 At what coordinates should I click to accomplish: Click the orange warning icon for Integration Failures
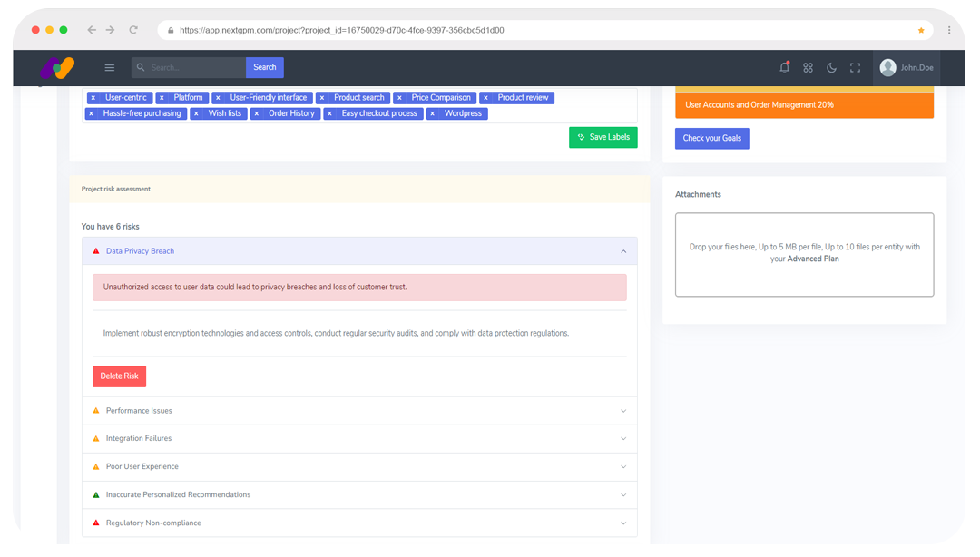click(96, 439)
